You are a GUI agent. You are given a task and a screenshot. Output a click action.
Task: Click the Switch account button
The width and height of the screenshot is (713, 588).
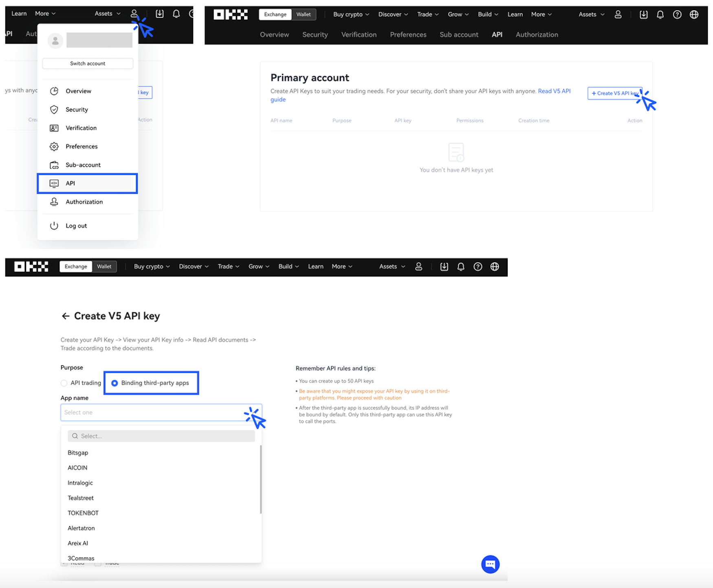(x=88, y=64)
